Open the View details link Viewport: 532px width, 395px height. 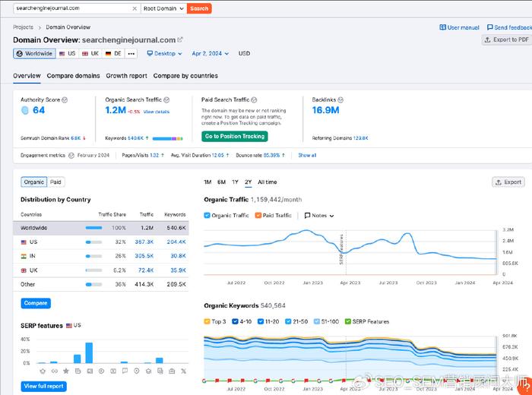157,112
